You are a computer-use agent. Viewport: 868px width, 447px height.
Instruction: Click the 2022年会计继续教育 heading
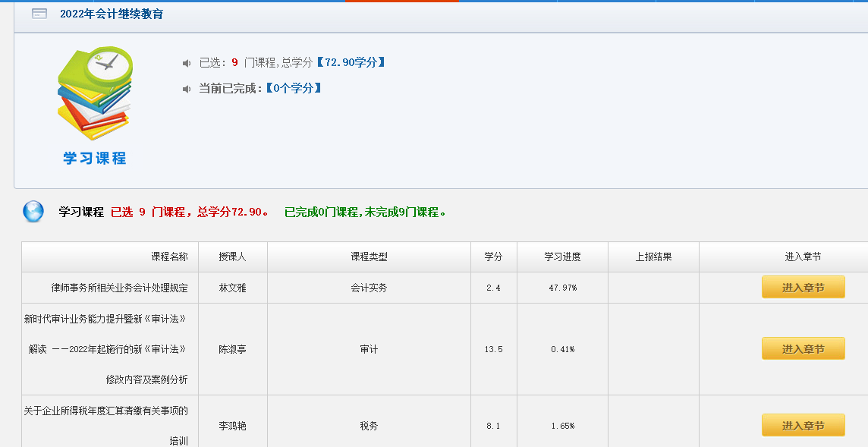click(112, 14)
